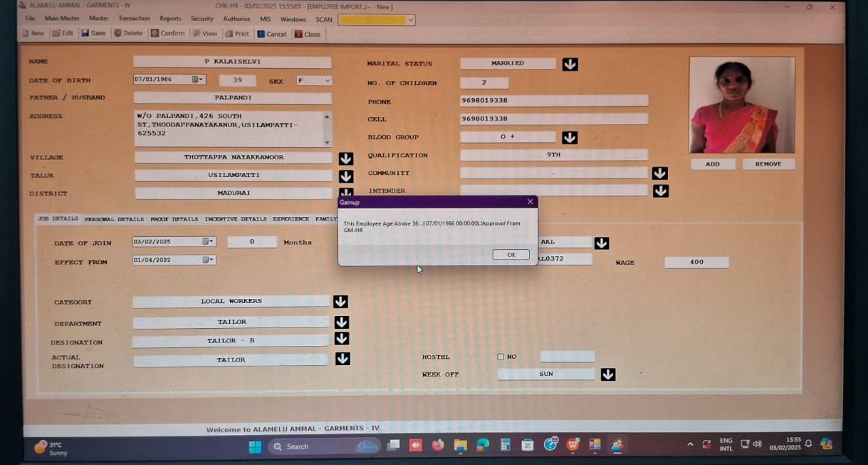Click OK in the Gainup dialog

tap(511, 255)
